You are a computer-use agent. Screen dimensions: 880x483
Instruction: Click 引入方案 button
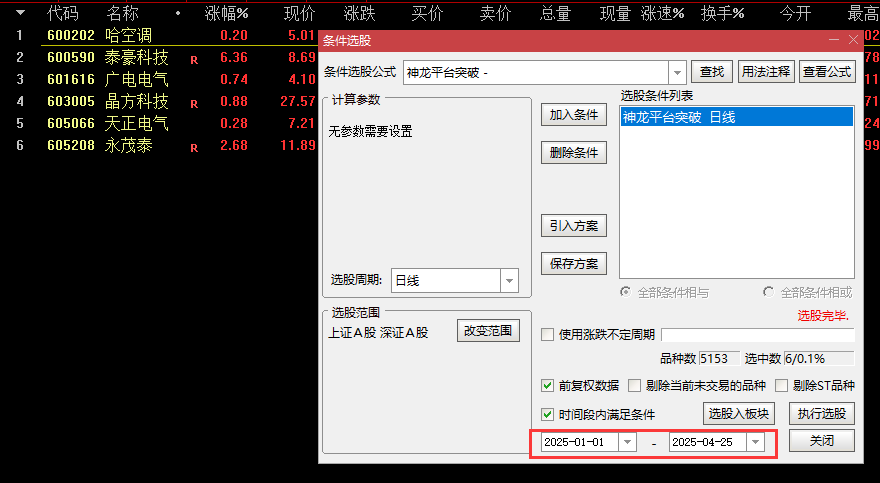click(574, 226)
